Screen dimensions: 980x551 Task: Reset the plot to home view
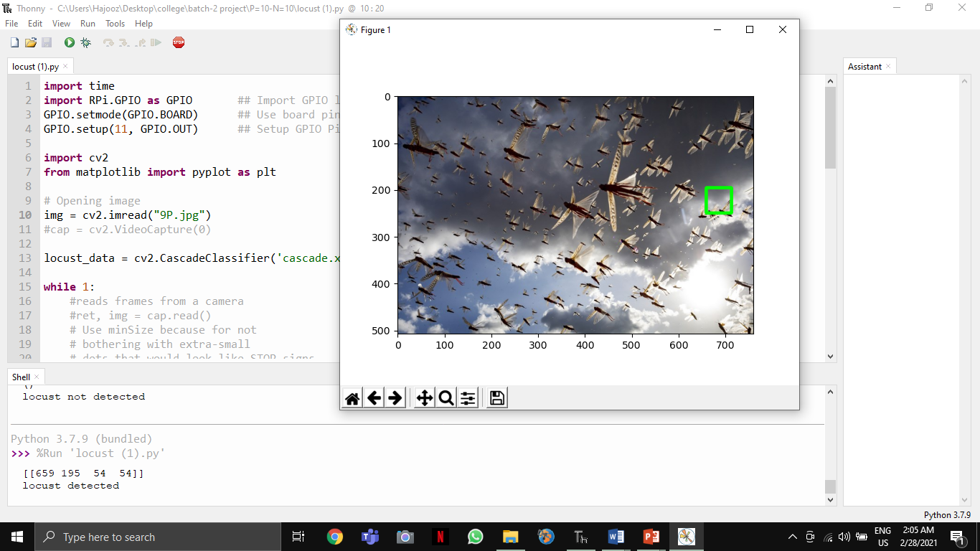(x=352, y=397)
